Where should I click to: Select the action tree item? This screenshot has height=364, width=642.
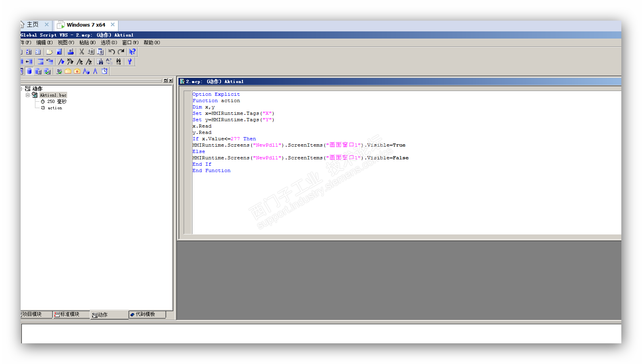tap(55, 108)
